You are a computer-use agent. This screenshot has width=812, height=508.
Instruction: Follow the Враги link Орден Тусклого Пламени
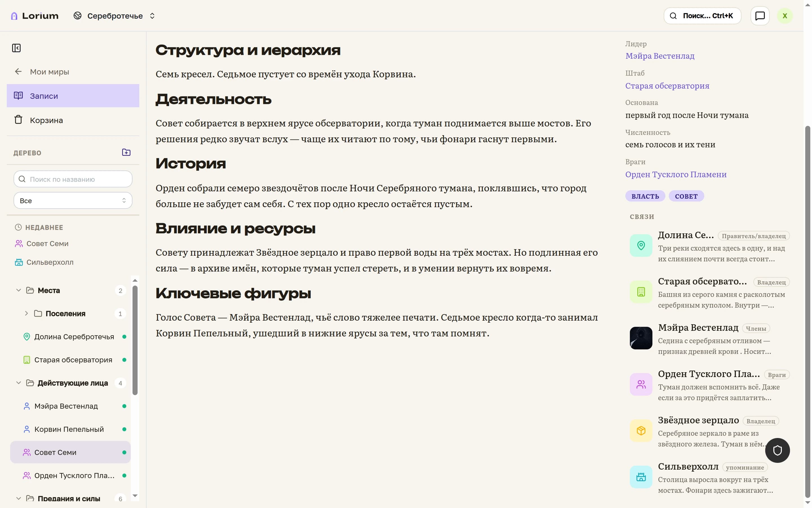pos(676,174)
